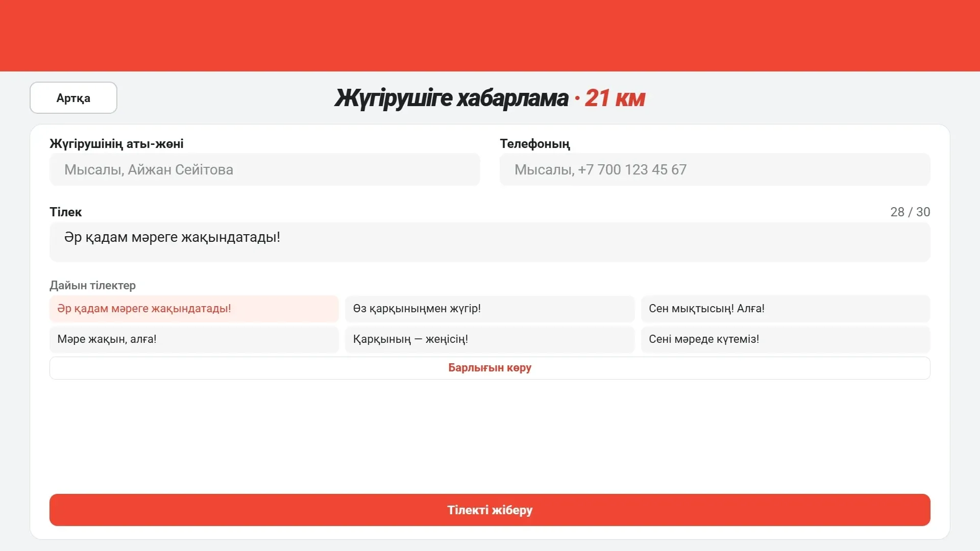Pick preset Сен мықтысың! Алға!
Image resolution: width=980 pixels, height=551 pixels.
tap(786, 309)
